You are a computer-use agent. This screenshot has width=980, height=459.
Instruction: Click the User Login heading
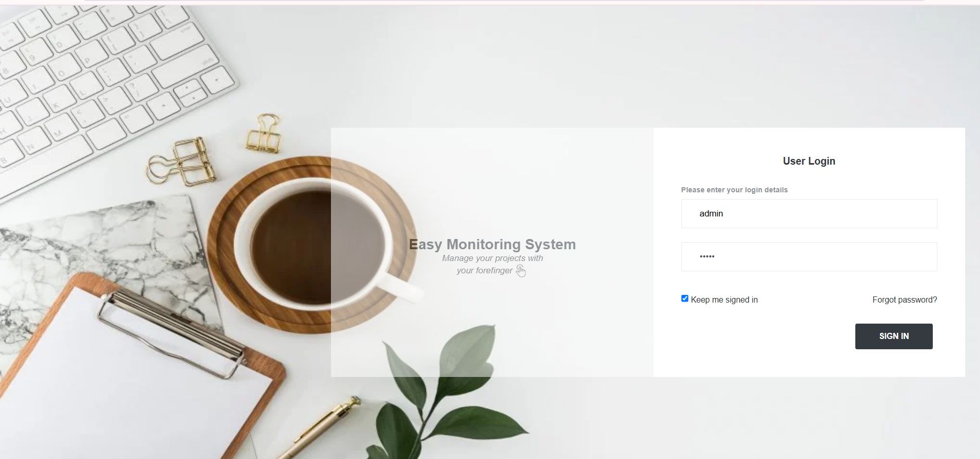[x=809, y=161]
